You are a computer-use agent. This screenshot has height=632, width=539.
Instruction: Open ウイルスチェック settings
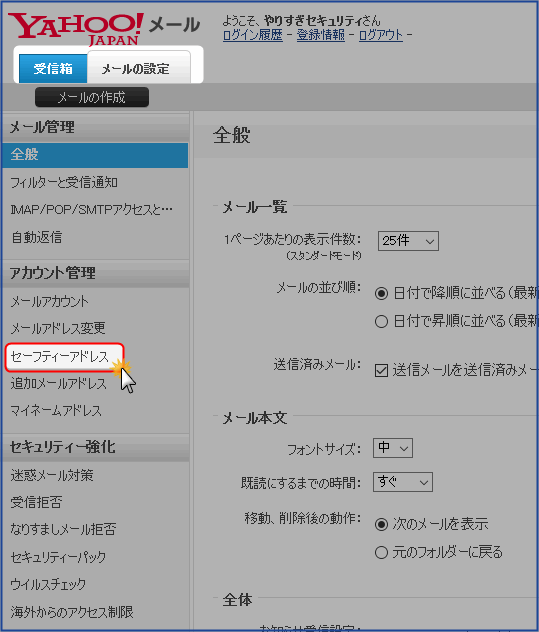pyautogui.click(x=48, y=584)
